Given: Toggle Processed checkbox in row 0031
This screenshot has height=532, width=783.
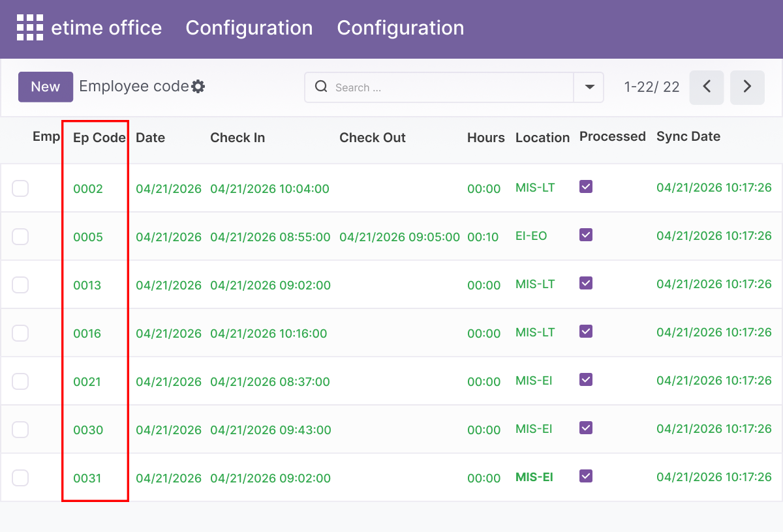Looking at the screenshot, I should pos(586,476).
